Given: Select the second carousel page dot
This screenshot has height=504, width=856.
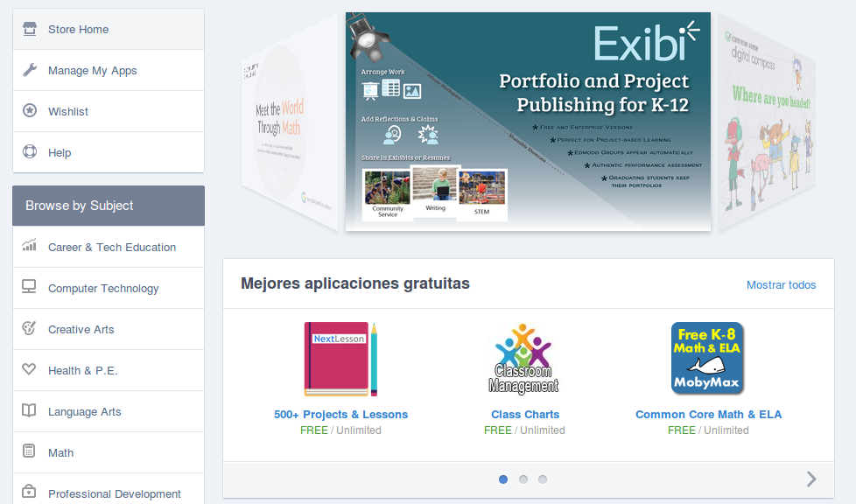Looking at the screenshot, I should (x=523, y=479).
